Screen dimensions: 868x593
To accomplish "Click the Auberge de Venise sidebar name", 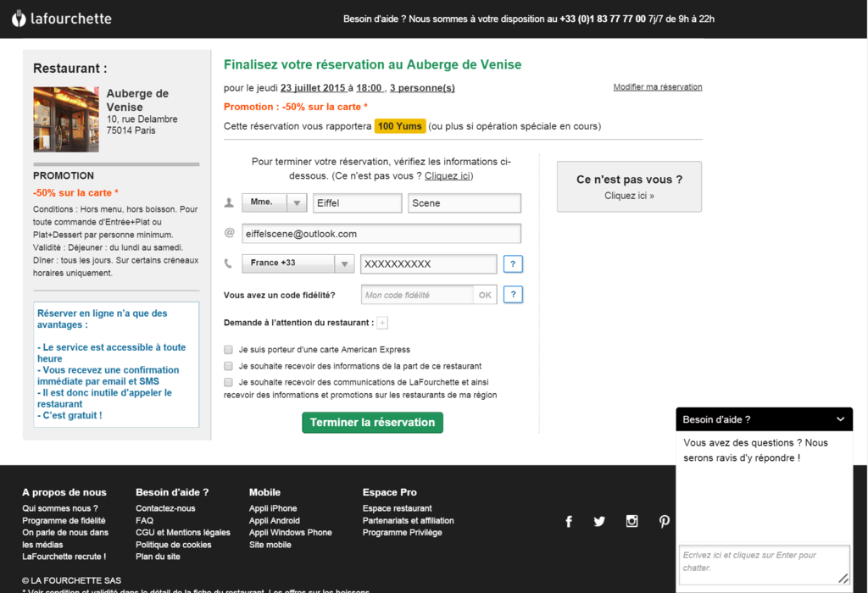I will point(137,100).
